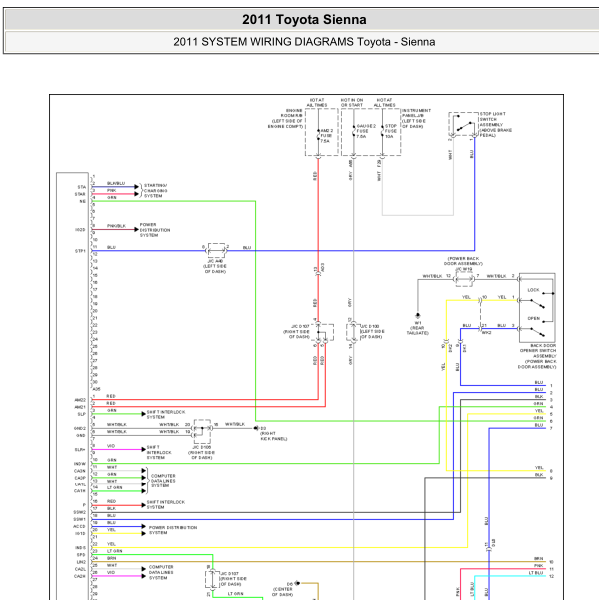Click the J/C A40 junction connector symbol
The image size is (599, 600).
pos(216,251)
